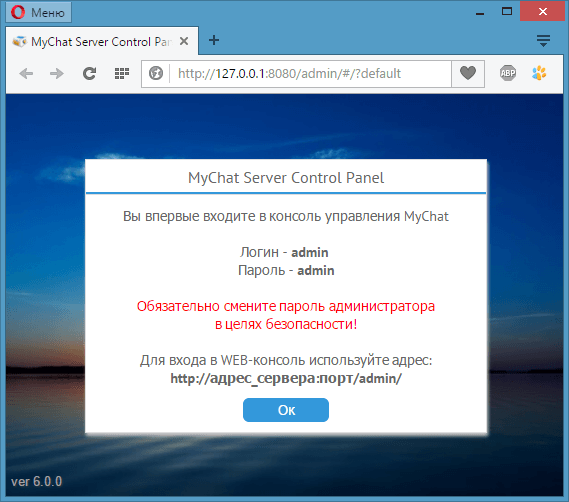Viewport: 569px width, 502px height.
Task: Open a new tab with plus button
Action: point(214,40)
